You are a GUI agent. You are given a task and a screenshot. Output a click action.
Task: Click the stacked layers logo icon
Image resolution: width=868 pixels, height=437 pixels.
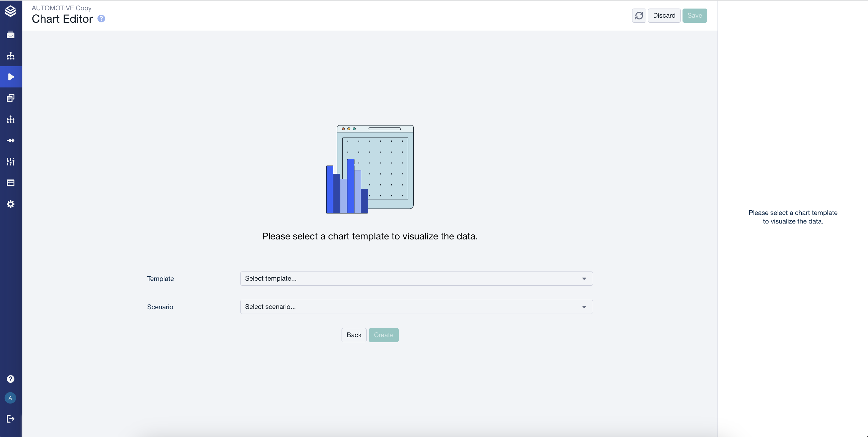click(x=11, y=11)
